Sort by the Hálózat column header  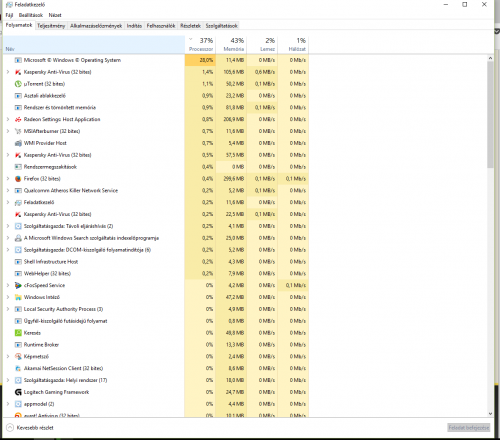pos(293,44)
